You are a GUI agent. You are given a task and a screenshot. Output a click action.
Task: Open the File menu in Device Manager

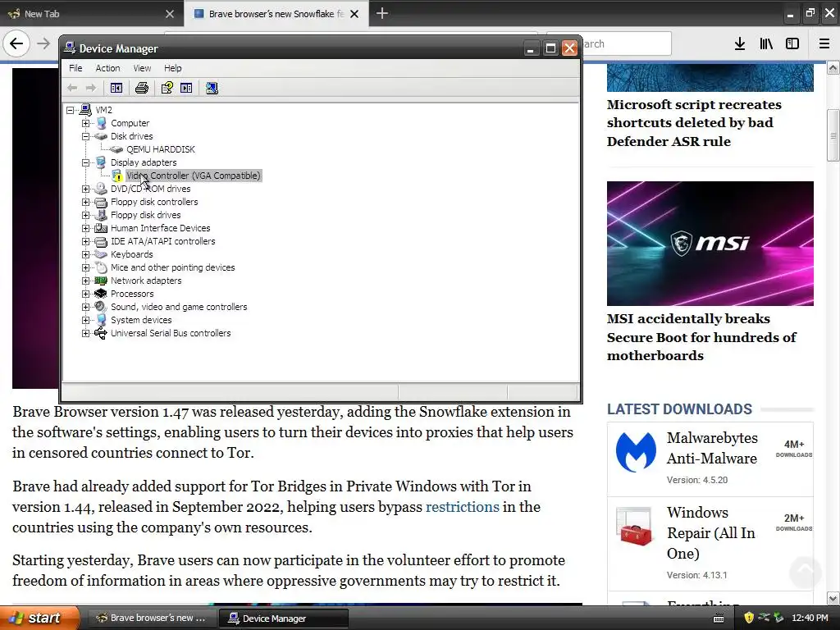tap(75, 68)
